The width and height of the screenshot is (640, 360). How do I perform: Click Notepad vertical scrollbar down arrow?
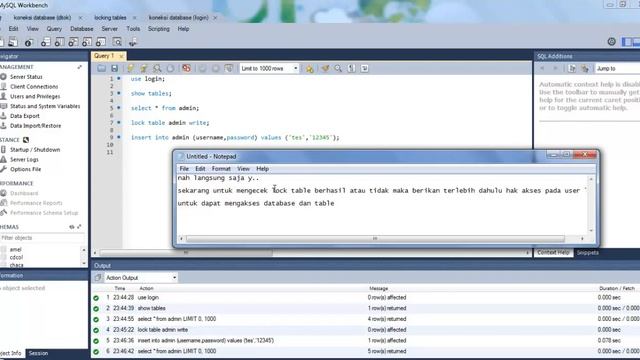(591, 231)
